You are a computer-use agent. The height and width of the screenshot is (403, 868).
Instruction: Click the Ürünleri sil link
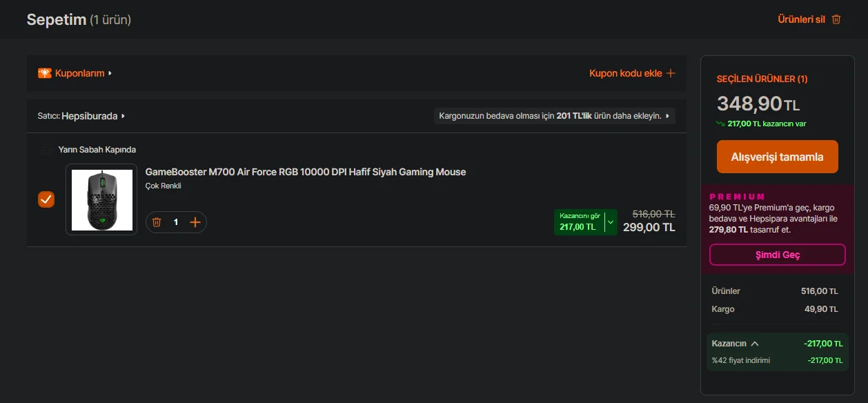[801, 19]
